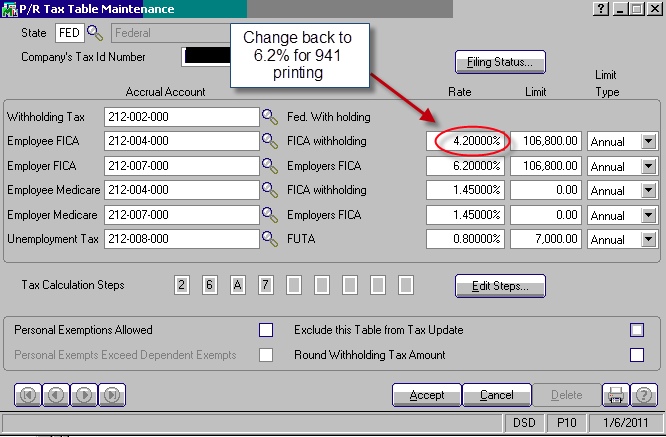
Task: Select Employee Medicare accrual account field
Action: 181,190
